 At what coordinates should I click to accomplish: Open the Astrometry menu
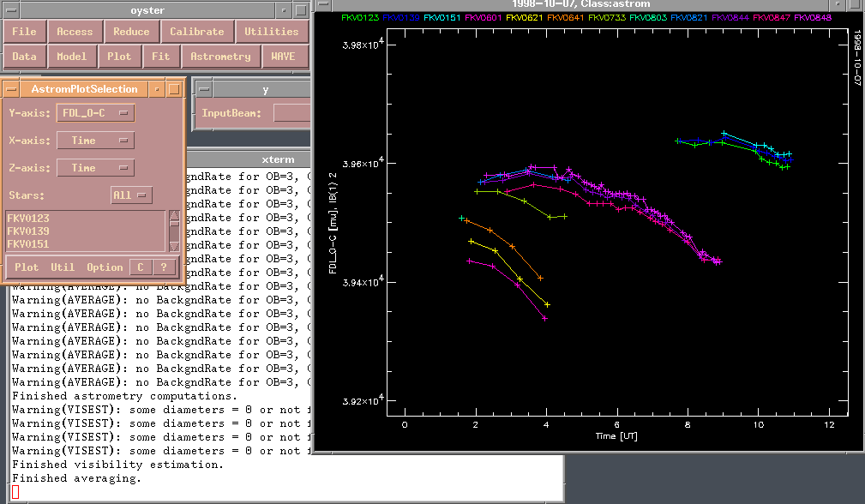pyautogui.click(x=220, y=57)
